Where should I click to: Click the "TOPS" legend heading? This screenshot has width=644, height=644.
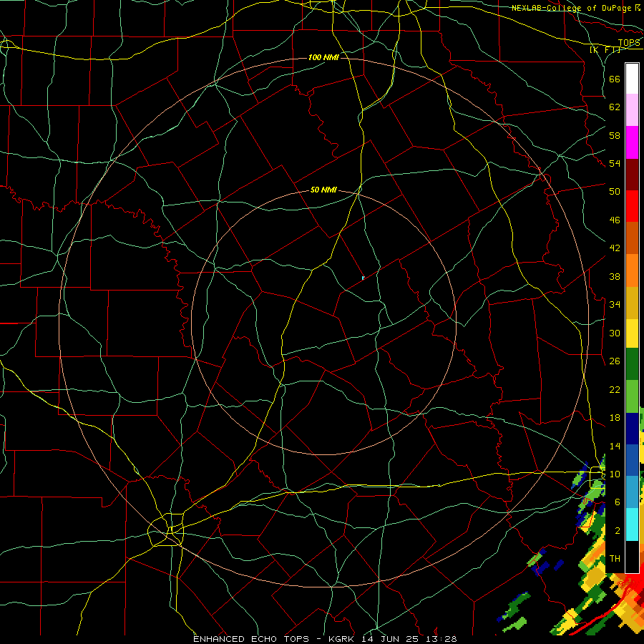[x=629, y=42]
